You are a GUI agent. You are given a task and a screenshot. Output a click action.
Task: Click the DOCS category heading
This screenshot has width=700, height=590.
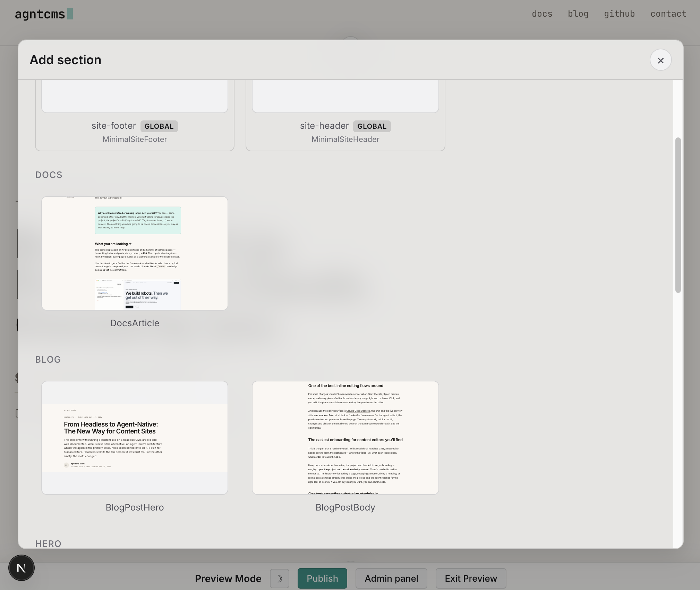tap(49, 175)
